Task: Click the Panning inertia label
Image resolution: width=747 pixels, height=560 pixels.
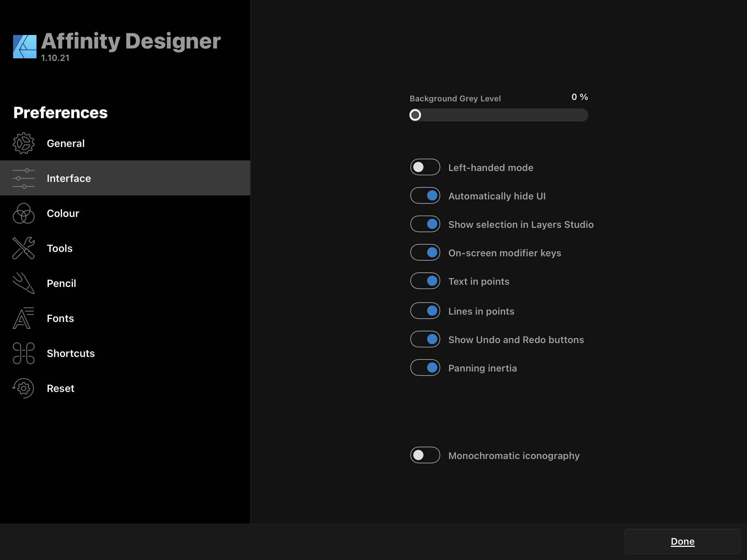Action: [x=483, y=368]
